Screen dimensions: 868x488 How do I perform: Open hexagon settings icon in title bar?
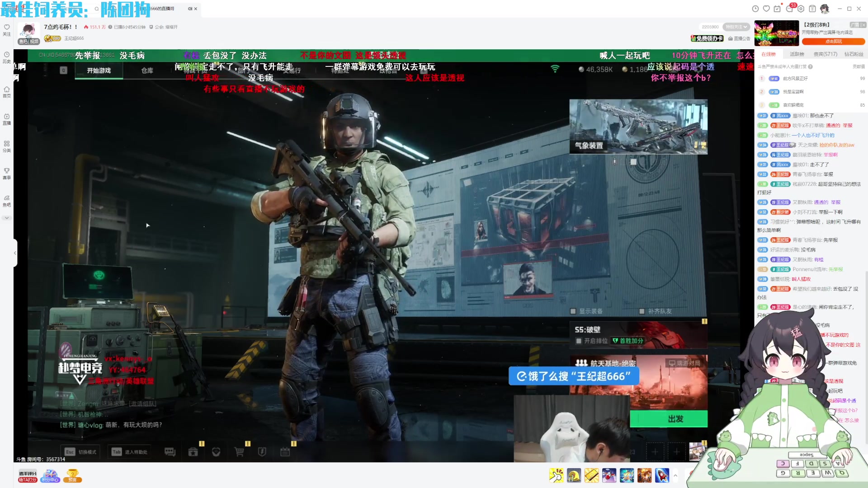tap(801, 9)
